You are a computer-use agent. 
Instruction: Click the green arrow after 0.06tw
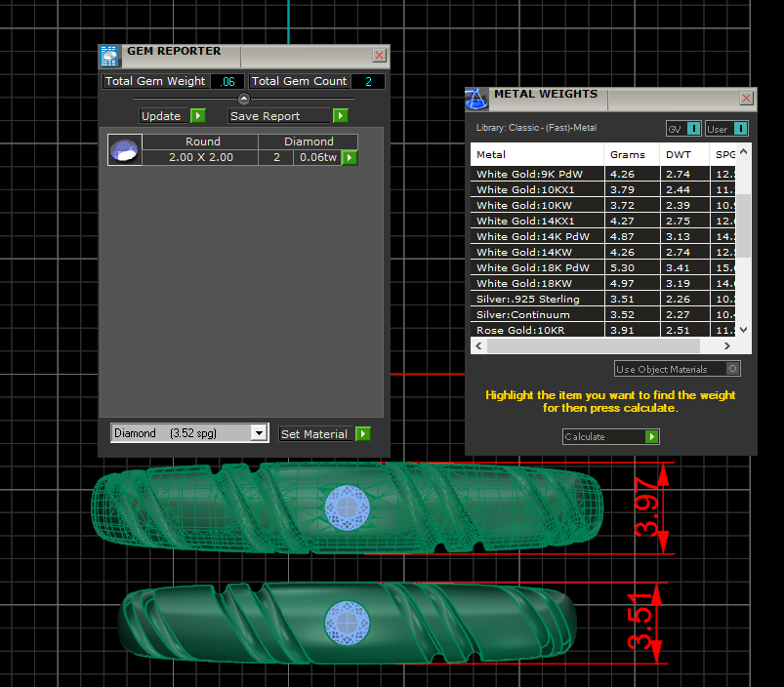tap(349, 157)
